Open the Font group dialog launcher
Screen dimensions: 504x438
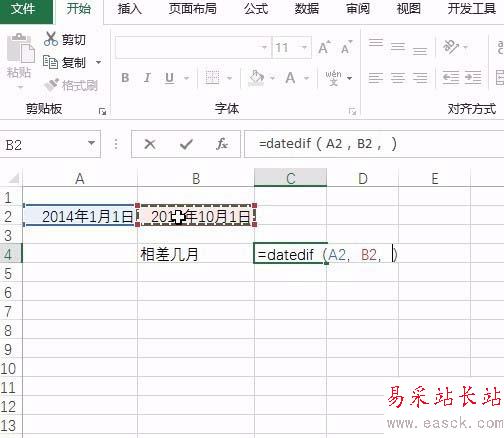[x=352, y=112]
